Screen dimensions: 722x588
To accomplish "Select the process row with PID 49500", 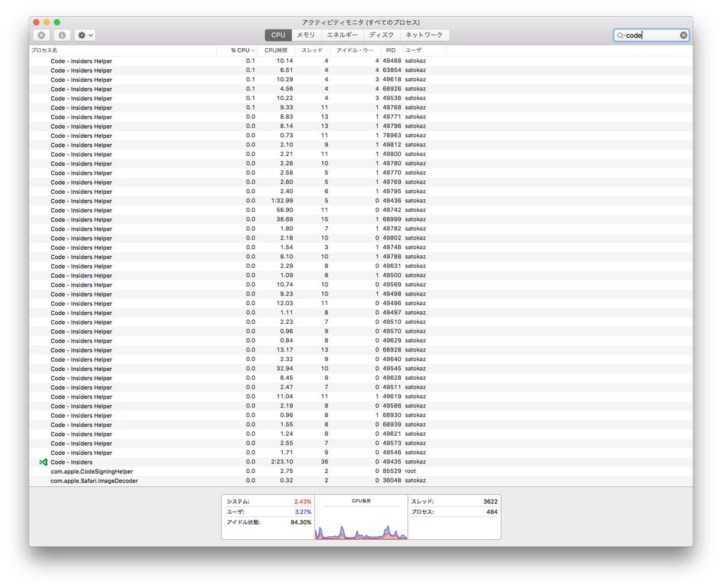I will point(361,276).
